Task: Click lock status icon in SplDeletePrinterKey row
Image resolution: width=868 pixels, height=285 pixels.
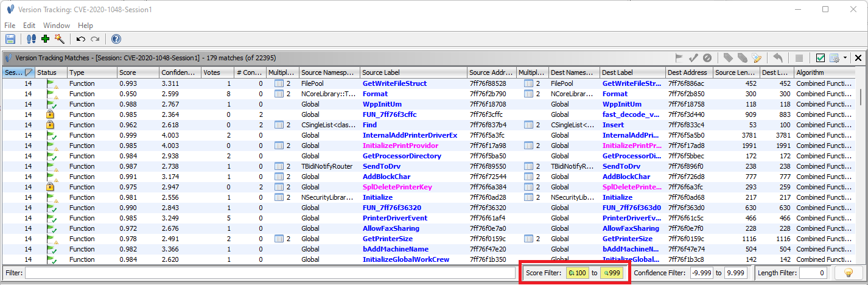Action: (51, 187)
